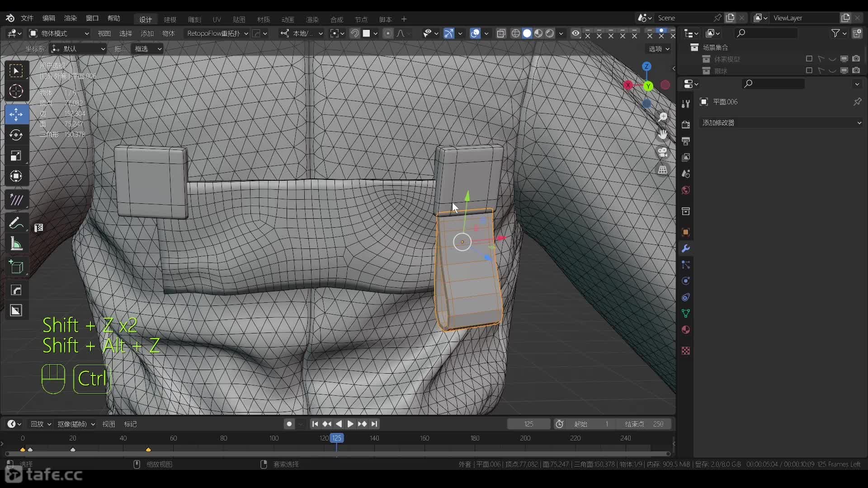Expand the 选项 options dropdown

tap(659, 49)
